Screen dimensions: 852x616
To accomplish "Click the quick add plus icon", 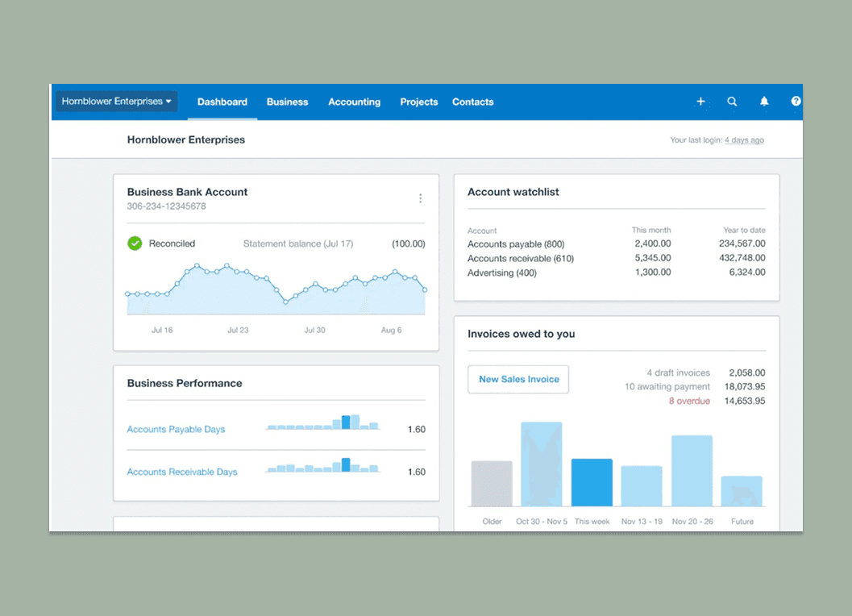I will point(700,102).
